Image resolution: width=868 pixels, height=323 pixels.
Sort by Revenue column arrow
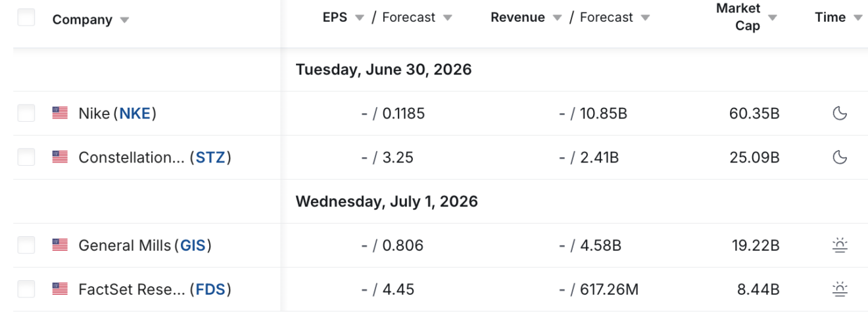pos(557,18)
